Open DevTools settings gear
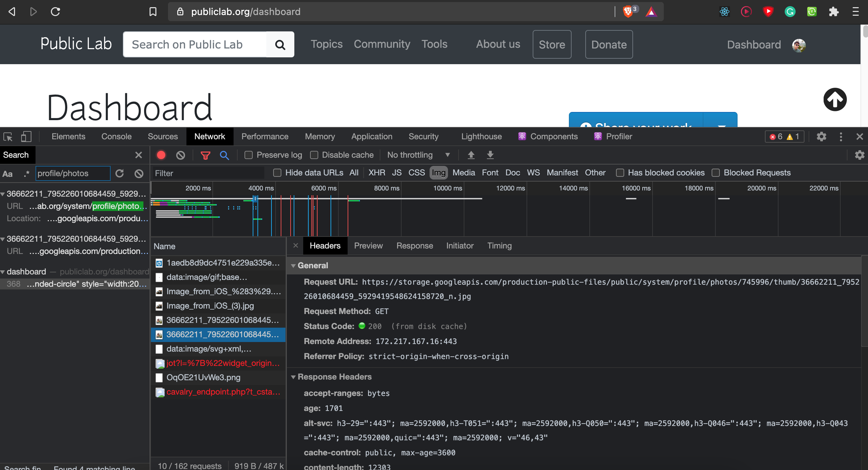This screenshot has width=868, height=470. coord(821,137)
